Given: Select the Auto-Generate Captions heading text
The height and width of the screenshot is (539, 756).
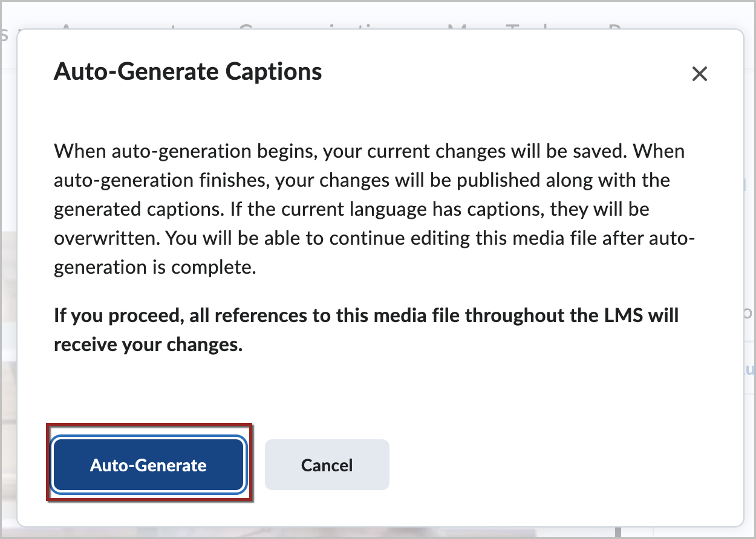Looking at the screenshot, I should 188,72.
